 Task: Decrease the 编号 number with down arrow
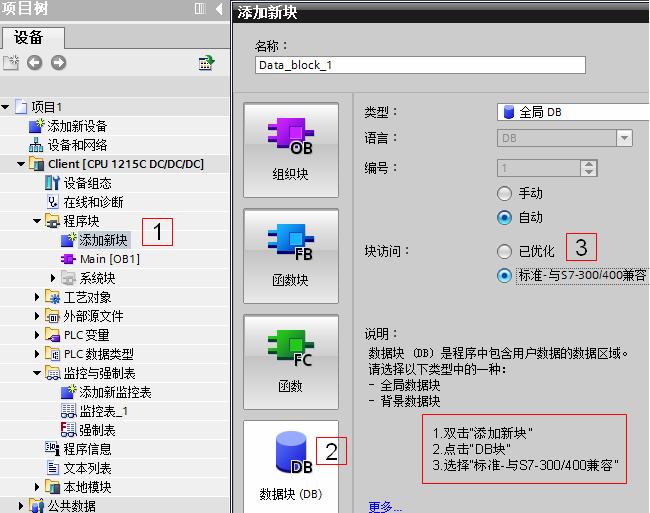[589, 172]
